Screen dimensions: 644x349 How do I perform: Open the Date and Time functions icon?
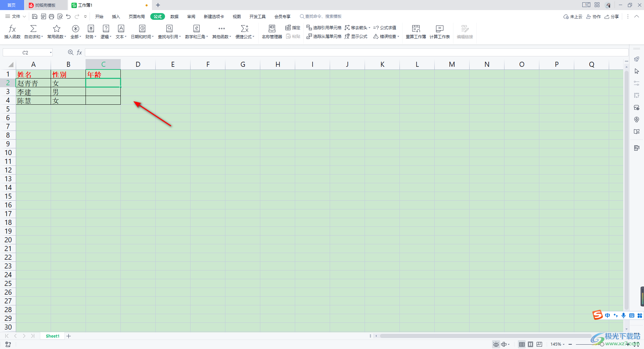click(142, 29)
